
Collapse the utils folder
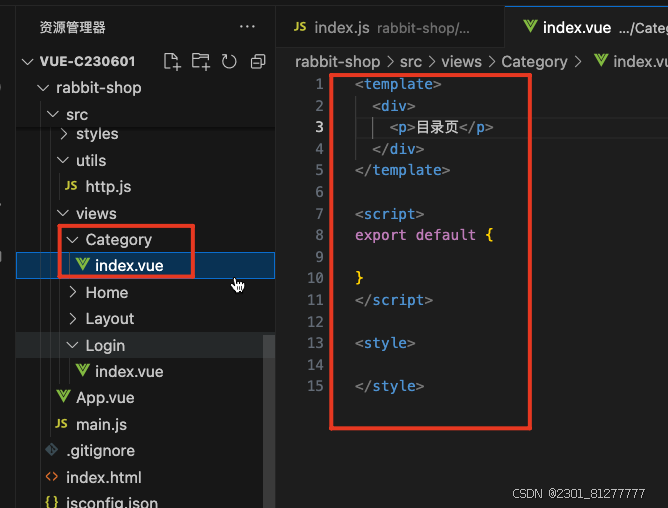pos(63,161)
